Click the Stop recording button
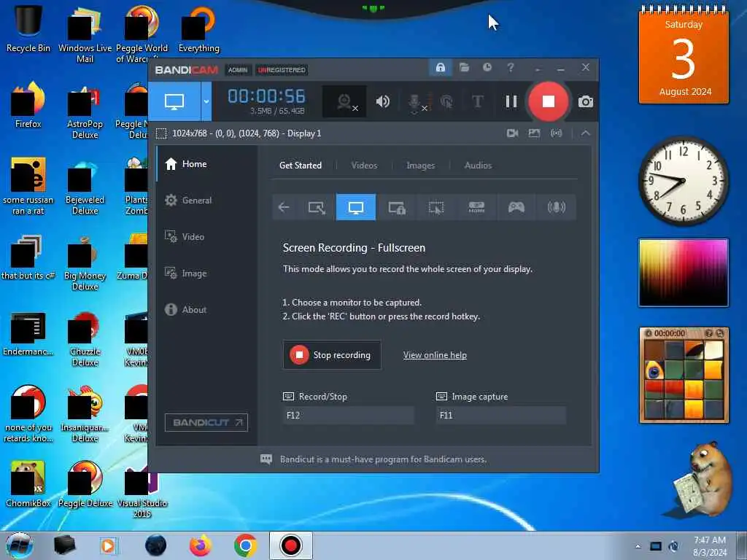 pyautogui.click(x=332, y=355)
